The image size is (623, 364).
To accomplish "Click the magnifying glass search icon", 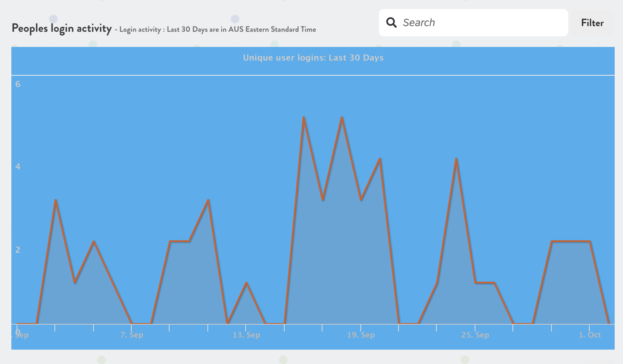I will [x=391, y=23].
